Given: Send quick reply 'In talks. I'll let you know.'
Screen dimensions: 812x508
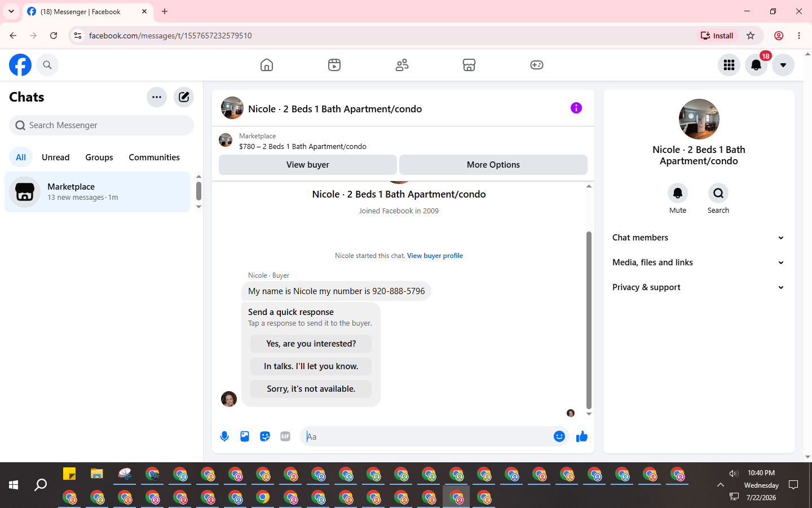Looking at the screenshot, I should click(311, 366).
